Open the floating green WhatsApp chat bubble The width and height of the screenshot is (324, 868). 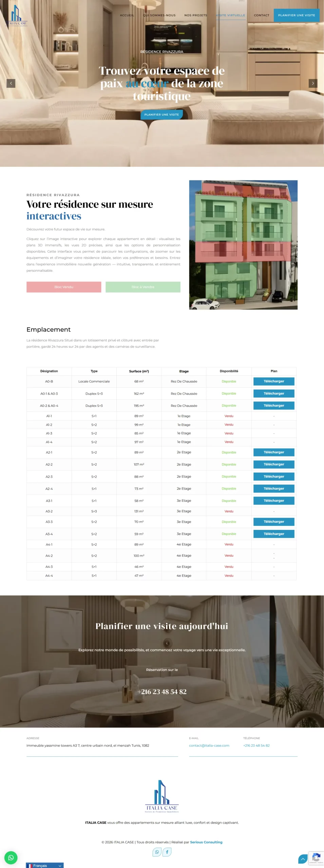[11, 857]
